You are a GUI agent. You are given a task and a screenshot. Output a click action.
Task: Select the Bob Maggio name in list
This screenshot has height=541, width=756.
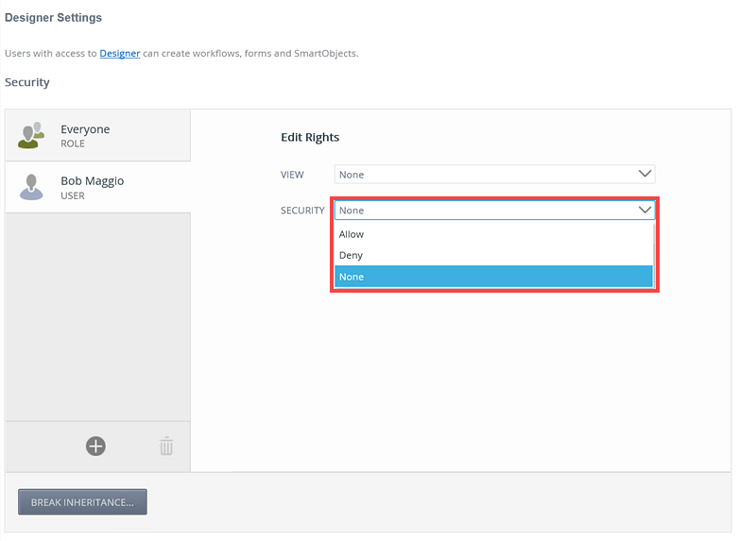pos(92,180)
